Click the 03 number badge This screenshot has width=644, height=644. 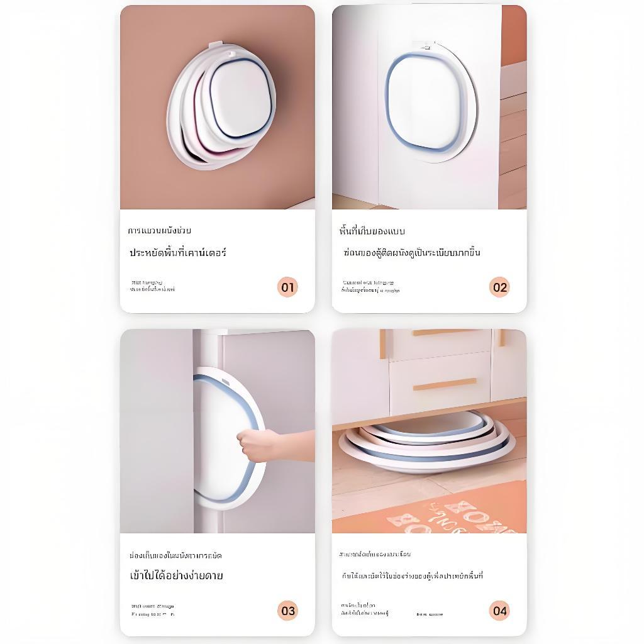tap(287, 610)
